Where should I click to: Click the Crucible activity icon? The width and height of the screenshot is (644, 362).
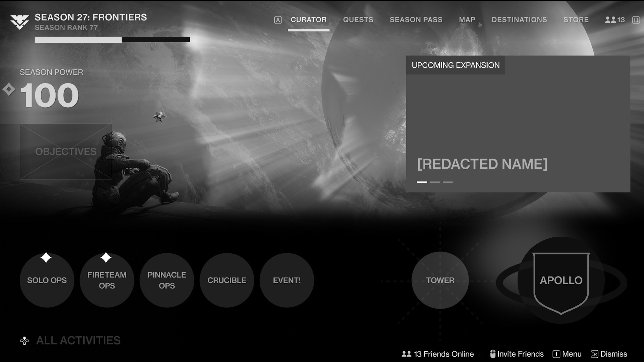coord(226,279)
